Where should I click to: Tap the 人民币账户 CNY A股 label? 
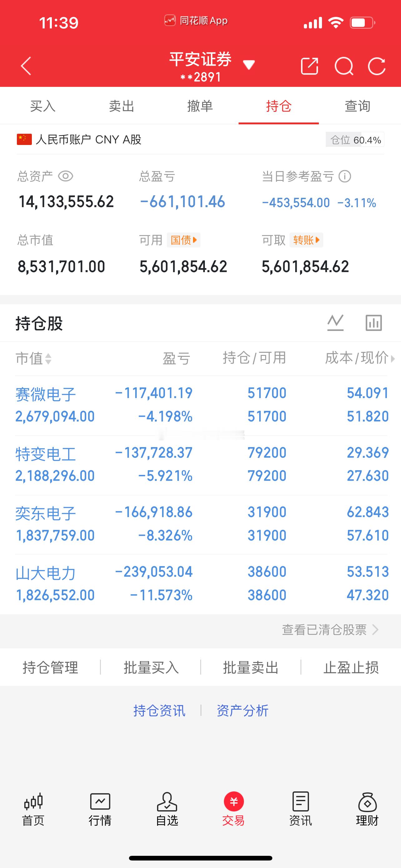[x=89, y=139]
